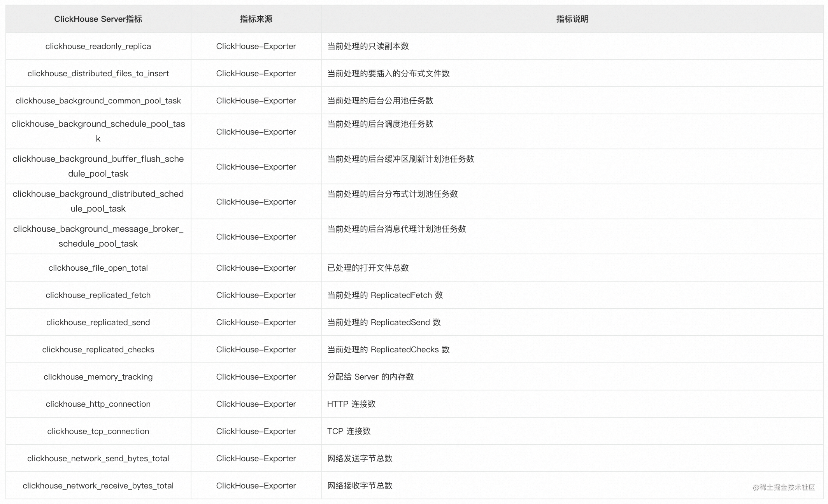Image resolution: width=828 pixels, height=504 pixels.
Task: Click the clickhouse_file_open_total metric name
Action: [x=98, y=268]
